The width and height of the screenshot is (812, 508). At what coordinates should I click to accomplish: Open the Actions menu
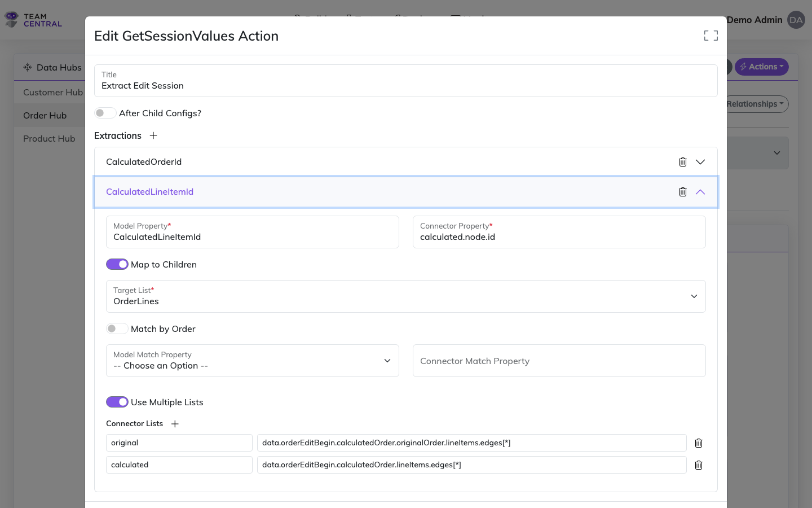coord(761,67)
